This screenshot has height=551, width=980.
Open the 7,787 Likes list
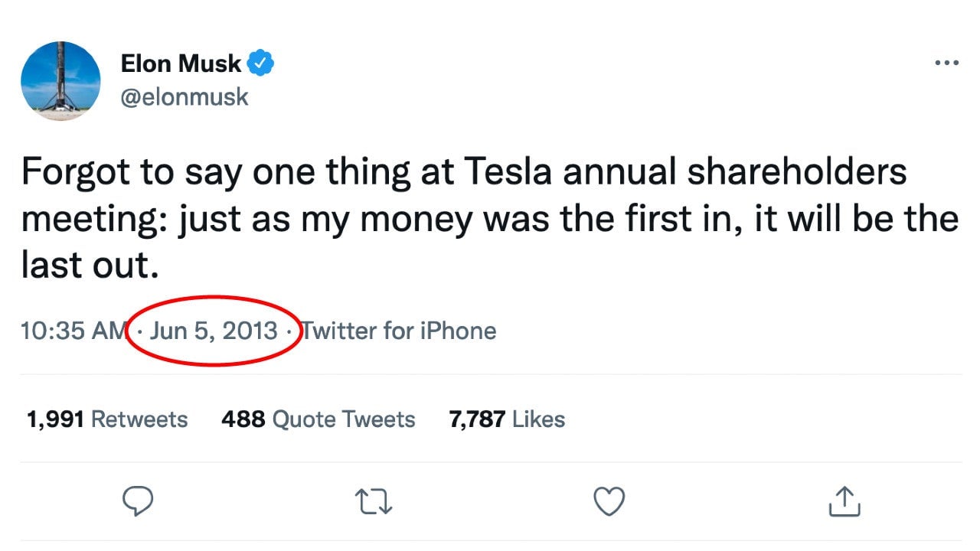point(507,419)
